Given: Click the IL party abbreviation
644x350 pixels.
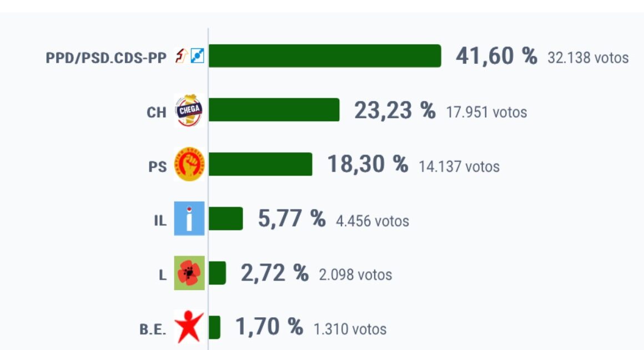Looking at the screenshot, I should click(160, 221).
